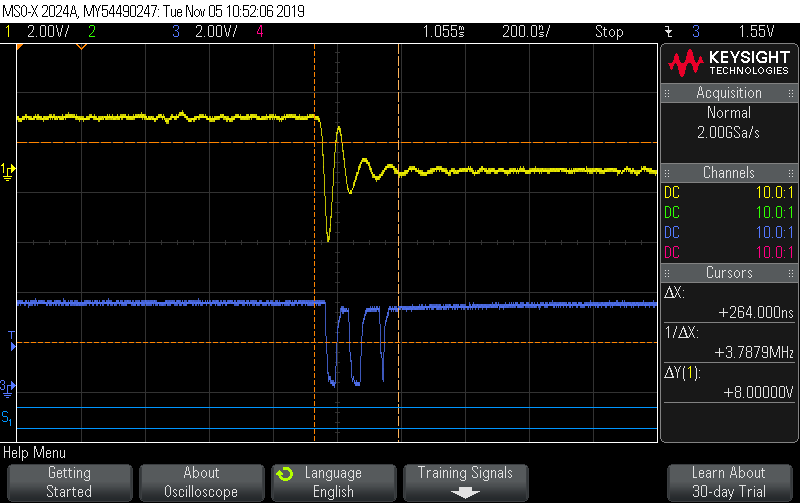Screen dimensions: 800x503
Task: Click the Channels header left grip dots
Action: [667, 173]
